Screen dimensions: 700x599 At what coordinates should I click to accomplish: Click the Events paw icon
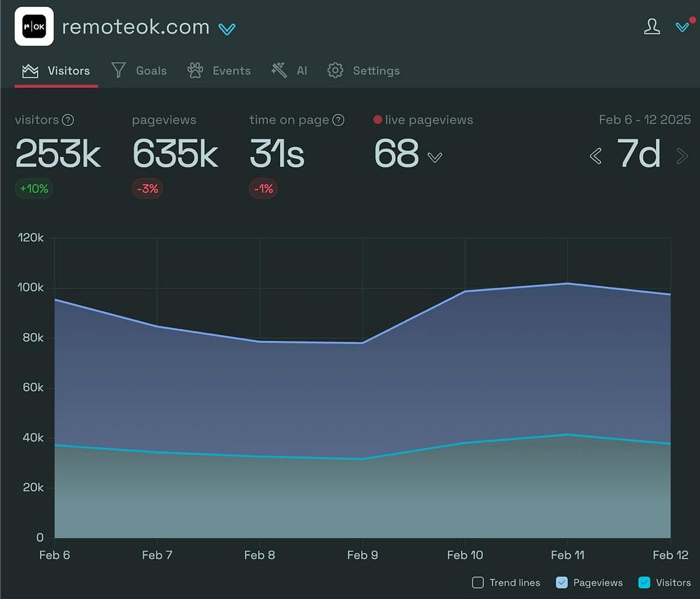(195, 71)
